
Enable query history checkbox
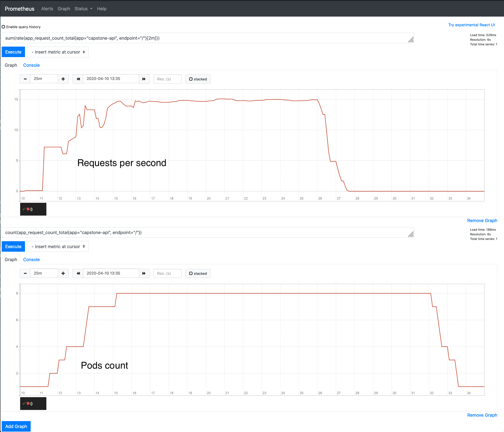(3, 27)
